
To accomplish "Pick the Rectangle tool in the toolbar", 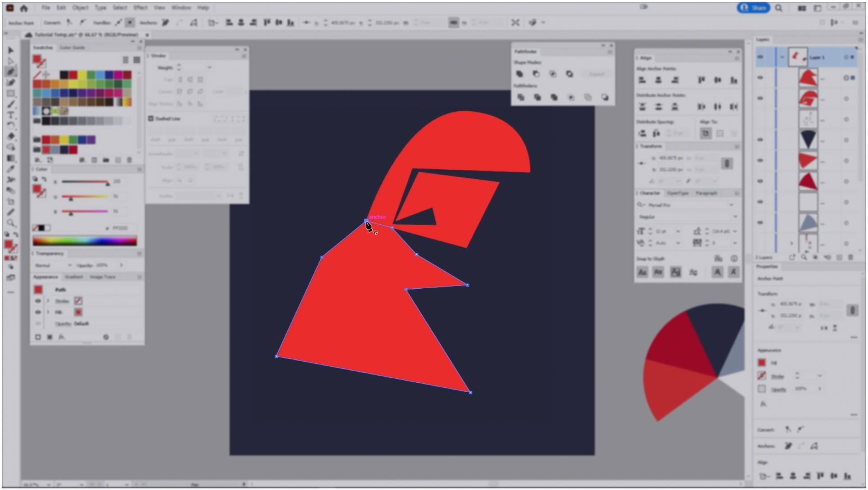I will [x=11, y=93].
